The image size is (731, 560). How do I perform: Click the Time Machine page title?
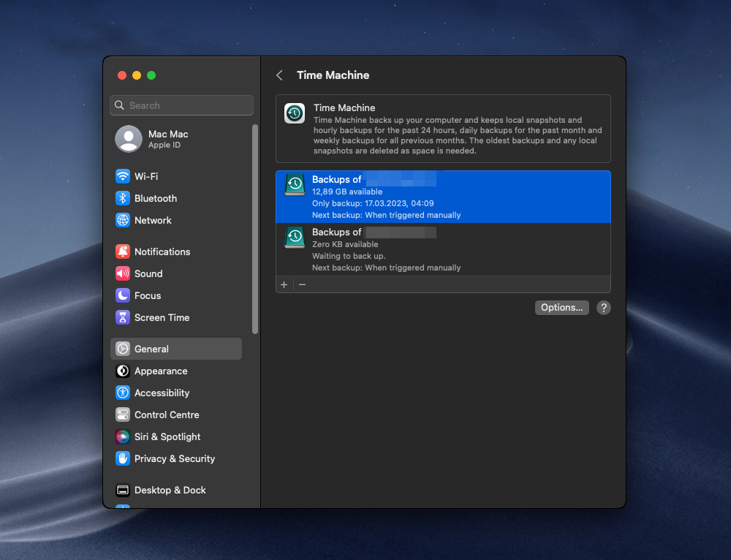click(x=333, y=75)
